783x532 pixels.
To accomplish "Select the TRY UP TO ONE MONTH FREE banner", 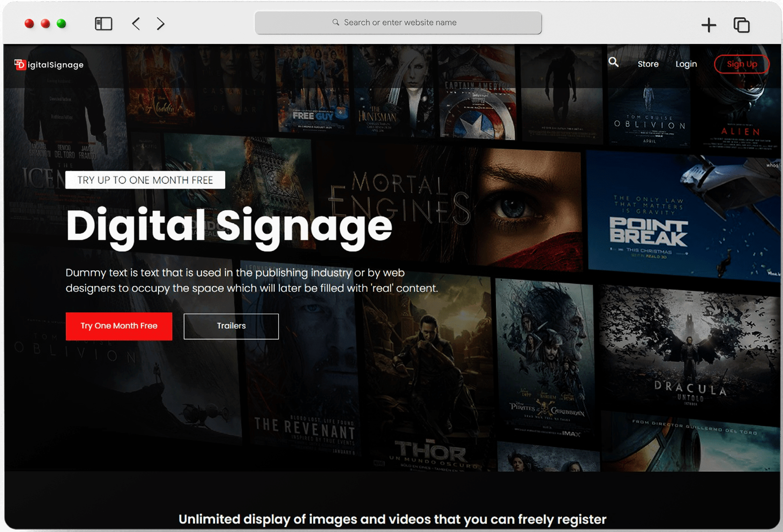I will [145, 180].
